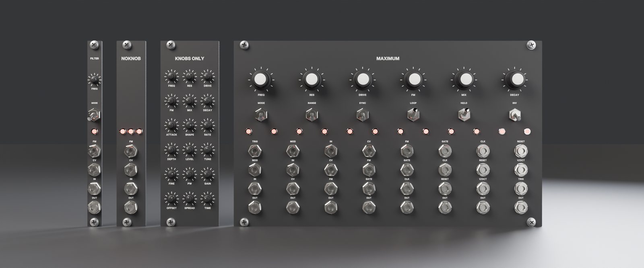Click the top-row GATE jack on MAXIMUM
Screen dimensions: 644x268
(445, 151)
